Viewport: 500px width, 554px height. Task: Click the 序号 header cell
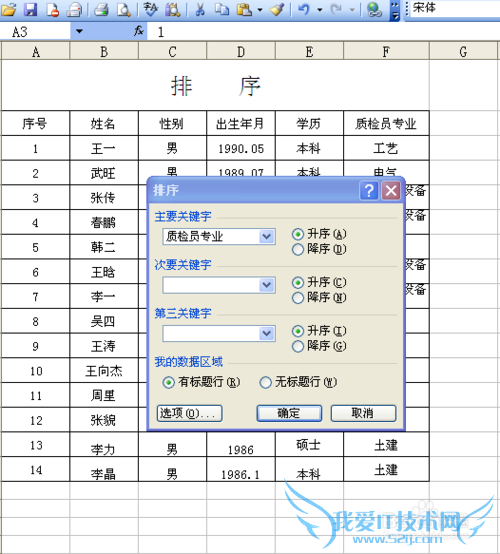coord(36,123)
